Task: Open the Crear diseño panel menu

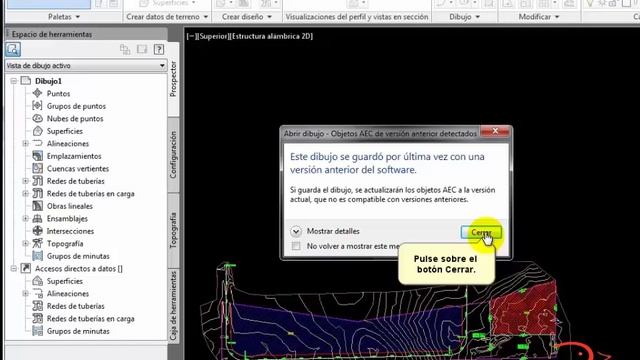Action: (247, 17)
